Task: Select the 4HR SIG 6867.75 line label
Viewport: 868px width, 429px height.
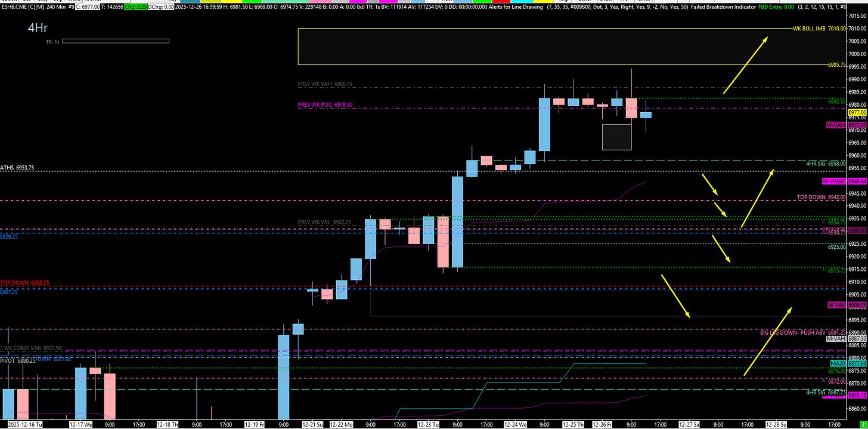Action: (826, 392)
